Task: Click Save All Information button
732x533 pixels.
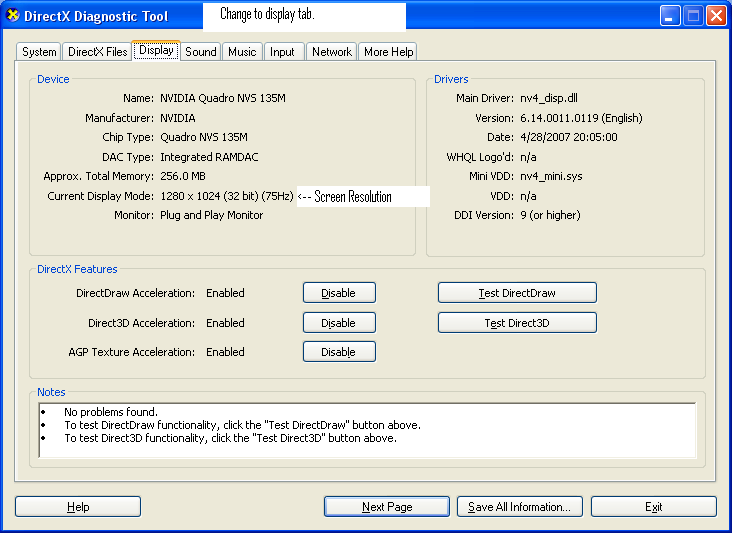Action: (x=520, y=507)
